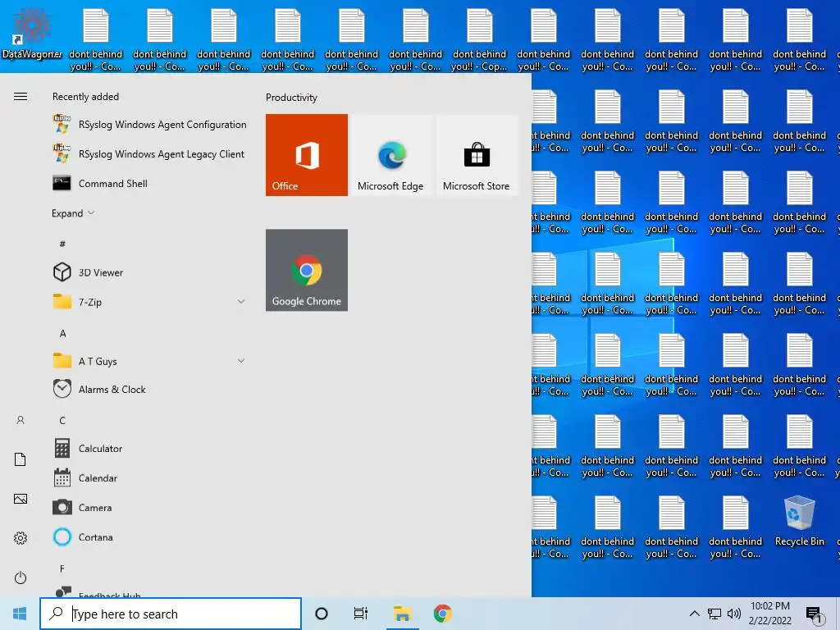Open Settings gear in Start sidebar
This screenshot has width=840, height=630.
tap(21, 538)
